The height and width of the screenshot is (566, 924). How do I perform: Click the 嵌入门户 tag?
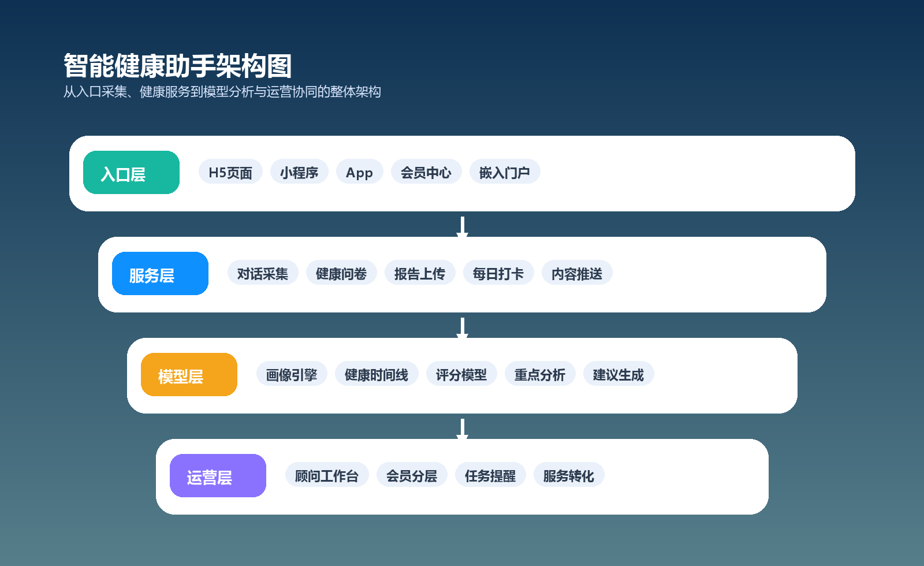coord(505,172)
